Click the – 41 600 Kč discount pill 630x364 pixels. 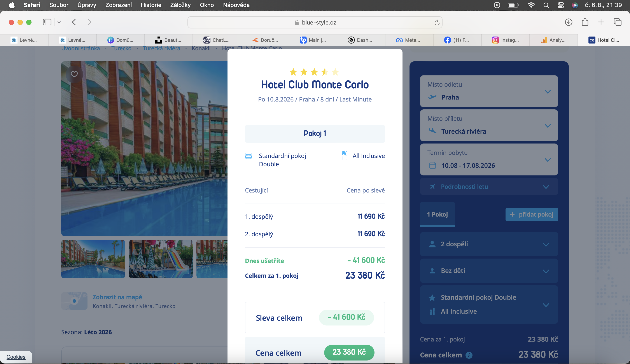click(346, 317)
